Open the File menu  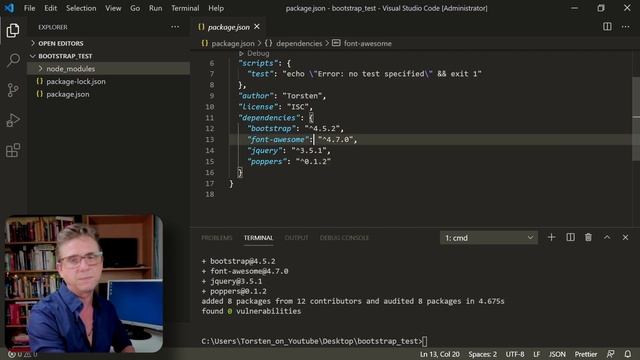(29, 8)
